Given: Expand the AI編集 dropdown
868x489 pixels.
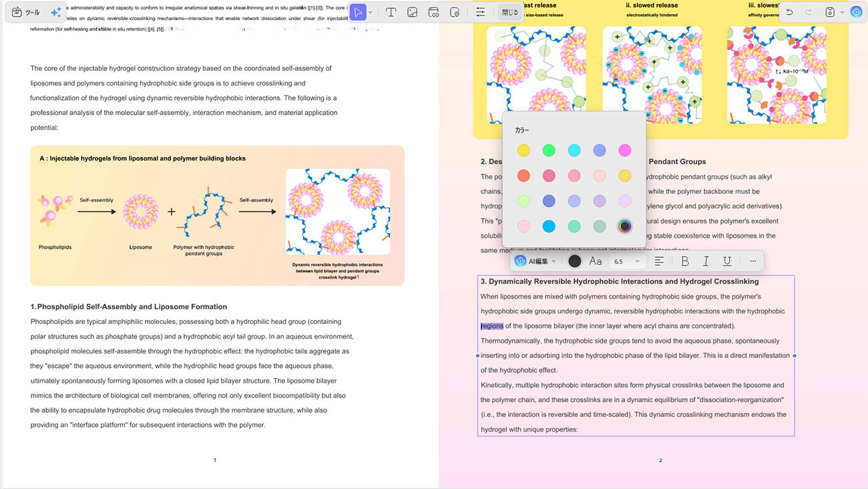Looking at the screenshot, I should click(x=535, y=261).
